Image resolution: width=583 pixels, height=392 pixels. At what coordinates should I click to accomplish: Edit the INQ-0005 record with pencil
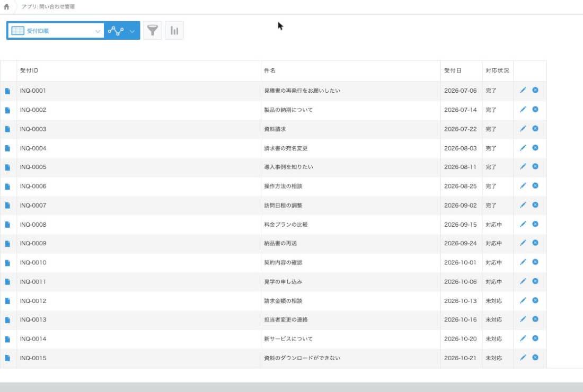[523, 166]
